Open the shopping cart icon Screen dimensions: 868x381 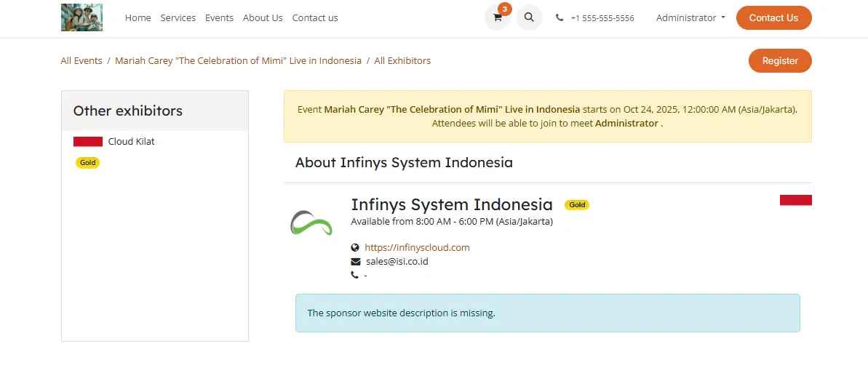pyautogui.click(x=498, y=17)
